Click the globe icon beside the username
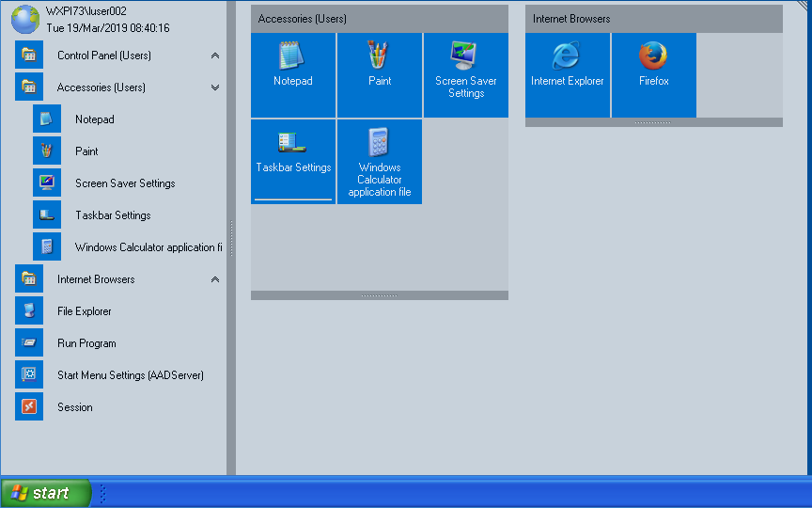Screen dimensions: 812x508 tap(25, 20)
